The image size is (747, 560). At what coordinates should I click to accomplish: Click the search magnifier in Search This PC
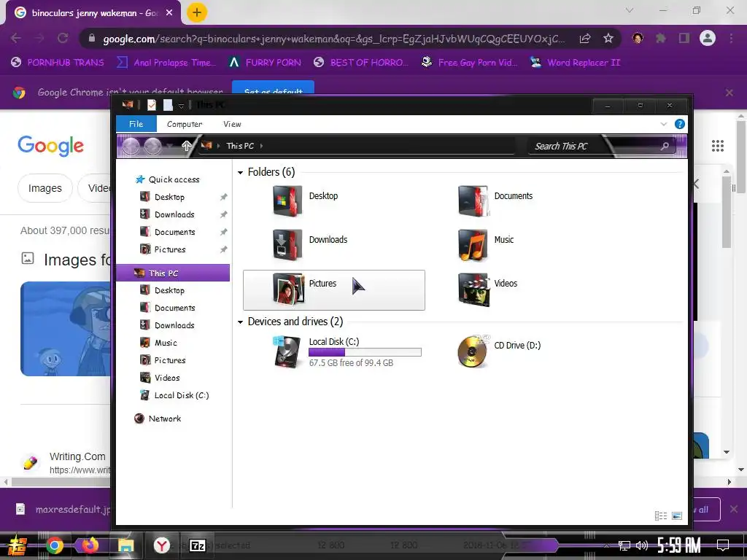click(665, 146)
